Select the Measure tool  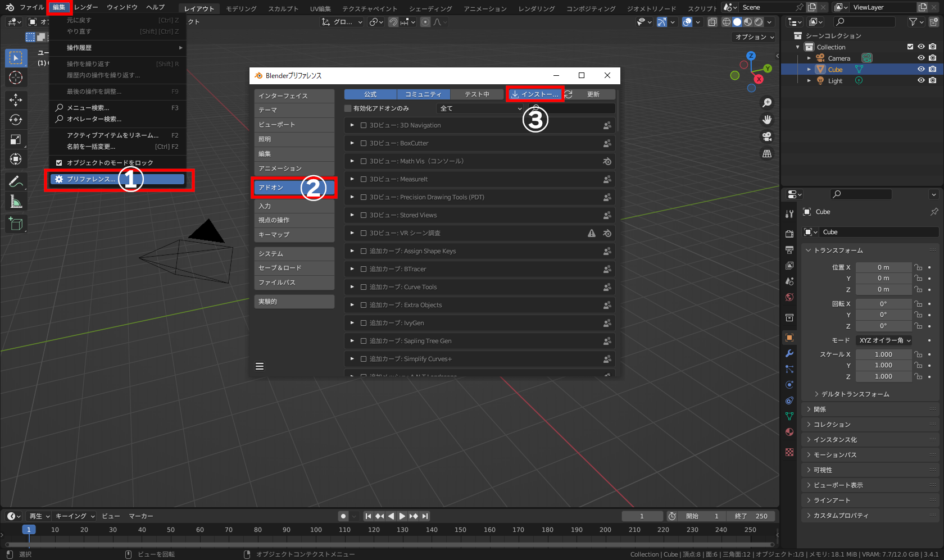[16, 201]
